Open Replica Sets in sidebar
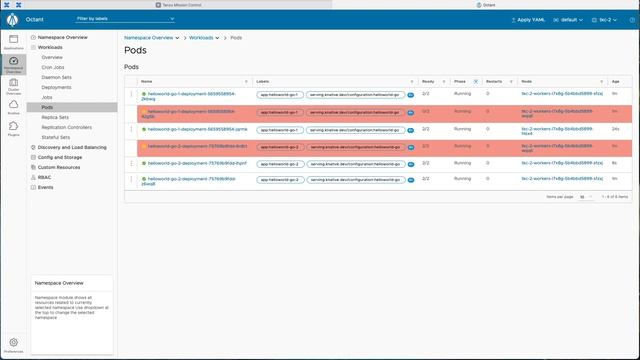The height and width of the screenshot is (360, 640). pyautogui.click(x=55, y=118)
